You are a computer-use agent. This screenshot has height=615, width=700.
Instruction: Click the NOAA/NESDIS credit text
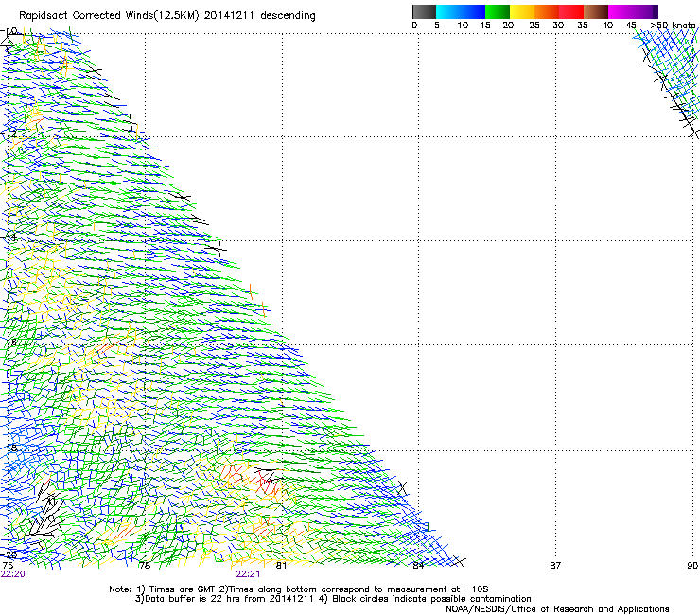coord(557,609)
